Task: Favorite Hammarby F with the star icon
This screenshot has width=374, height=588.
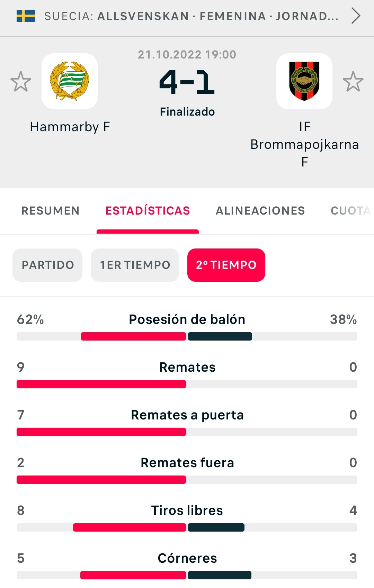Action: point(21,81)
